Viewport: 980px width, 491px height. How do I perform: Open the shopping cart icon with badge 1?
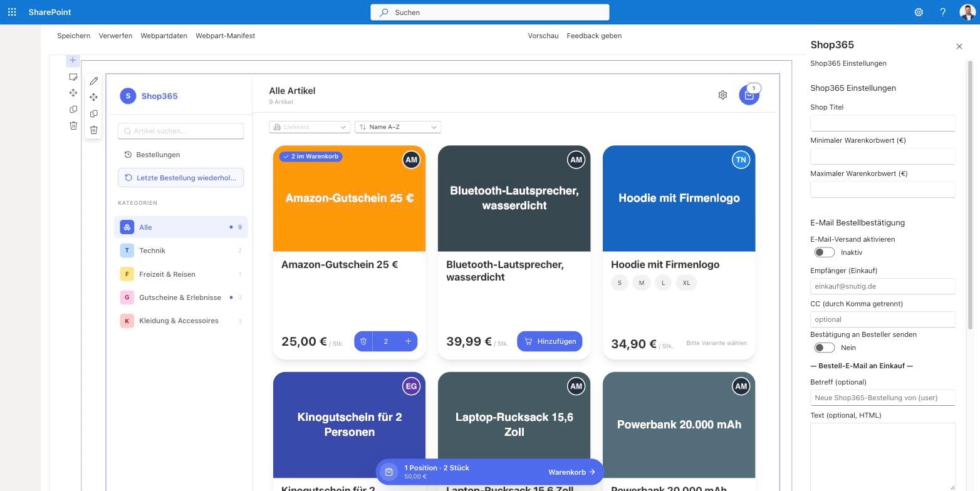[749, 95]
